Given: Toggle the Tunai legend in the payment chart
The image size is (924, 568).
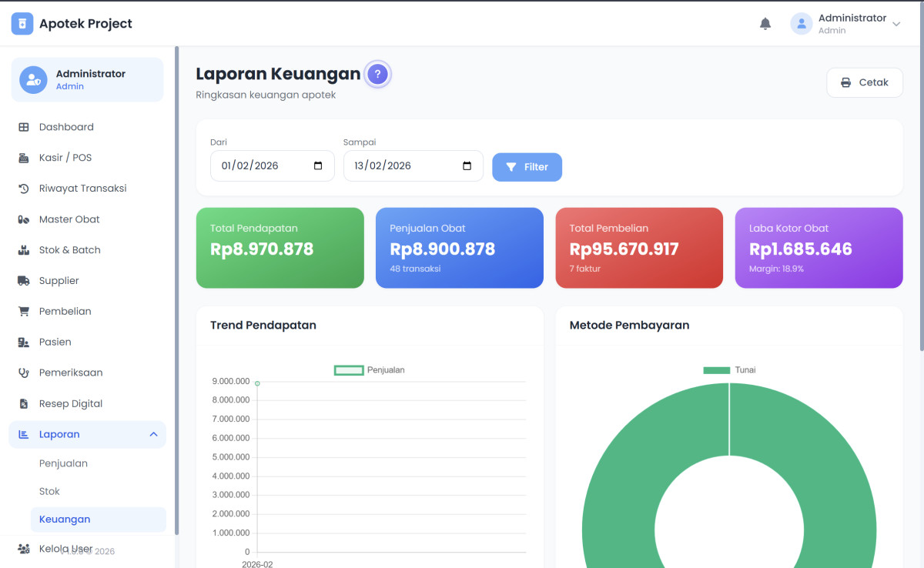Looking at the screenshot, I should tap(730, 370).
